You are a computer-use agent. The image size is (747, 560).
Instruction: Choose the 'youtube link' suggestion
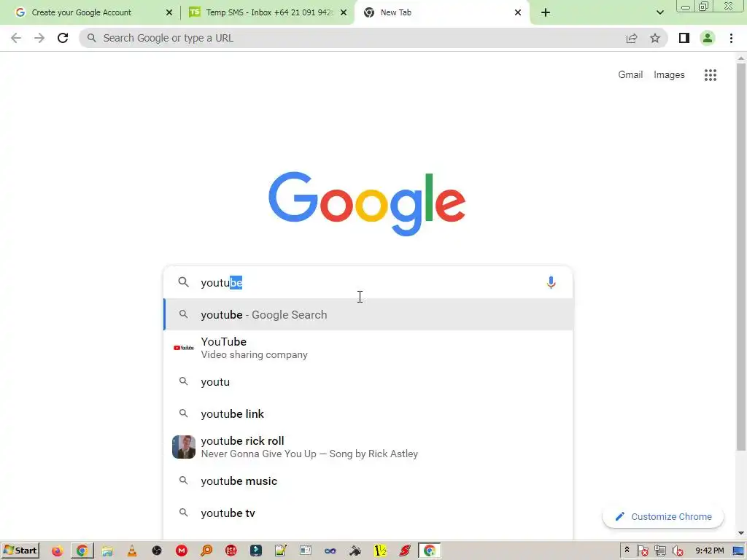368,414
